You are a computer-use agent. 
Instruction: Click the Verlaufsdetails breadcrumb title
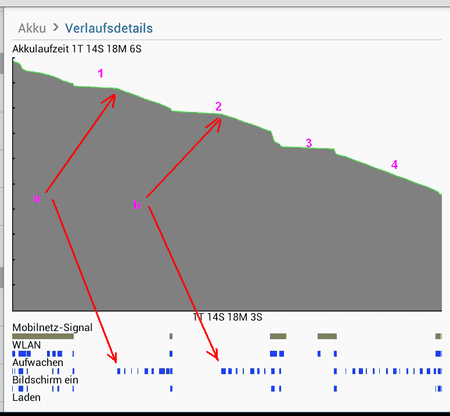pos(109,28)
